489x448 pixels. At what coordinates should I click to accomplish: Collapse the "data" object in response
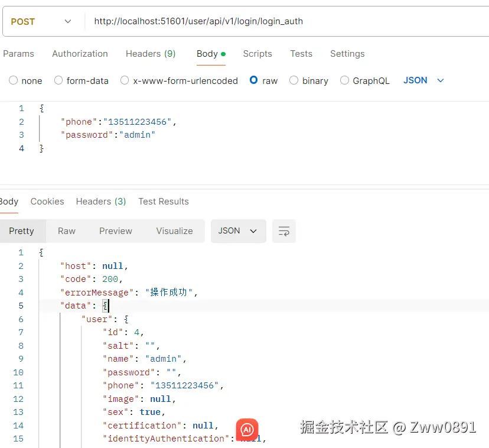click(105, 306)
